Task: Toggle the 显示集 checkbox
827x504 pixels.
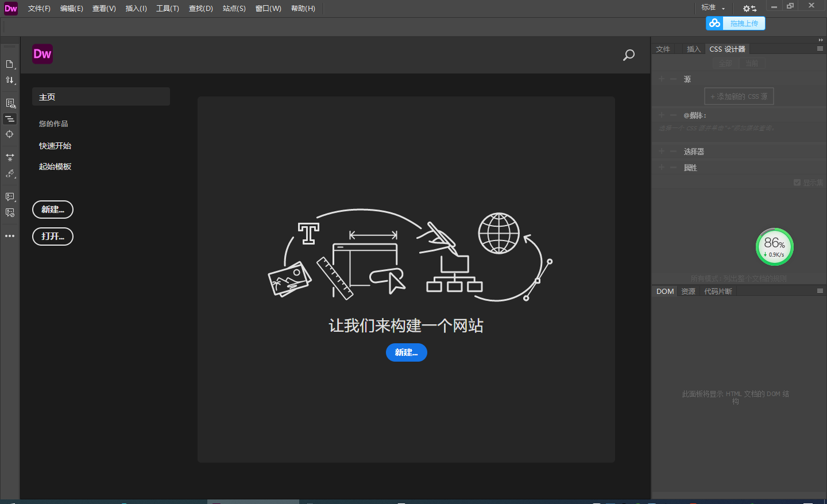Action: point(797,183)
